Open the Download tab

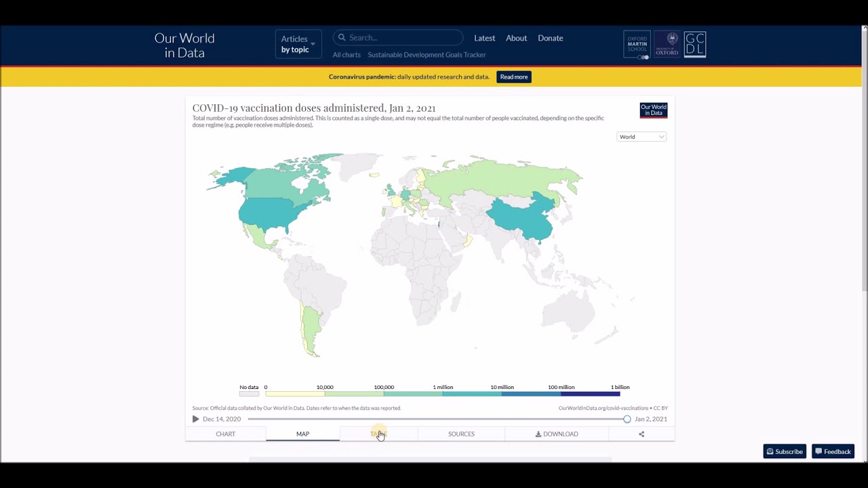(557, 434)
